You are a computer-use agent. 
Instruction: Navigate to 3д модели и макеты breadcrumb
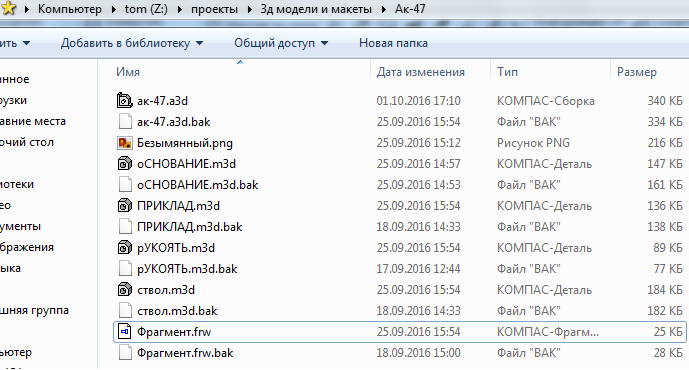point(316,9)
